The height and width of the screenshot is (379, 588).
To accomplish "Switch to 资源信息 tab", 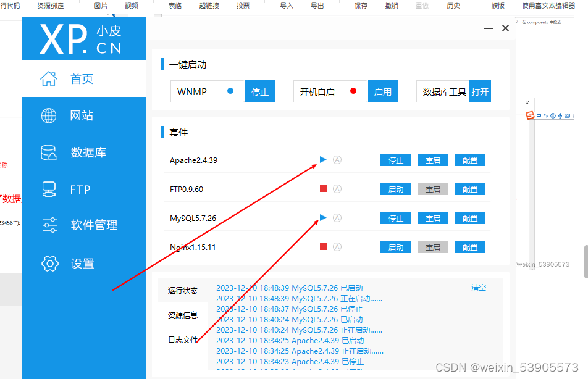I will 183,315.
